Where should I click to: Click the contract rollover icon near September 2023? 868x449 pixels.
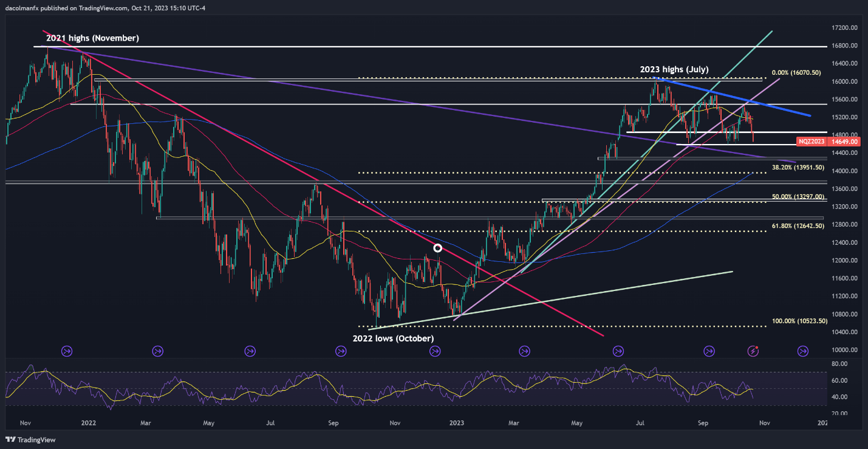point(709,351)
